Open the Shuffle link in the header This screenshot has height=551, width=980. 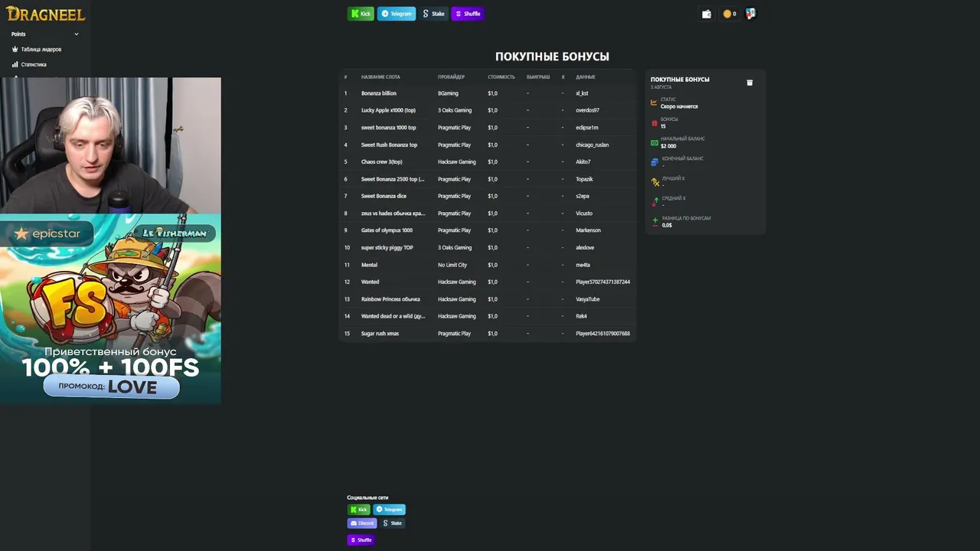click(x=468, y=14)
